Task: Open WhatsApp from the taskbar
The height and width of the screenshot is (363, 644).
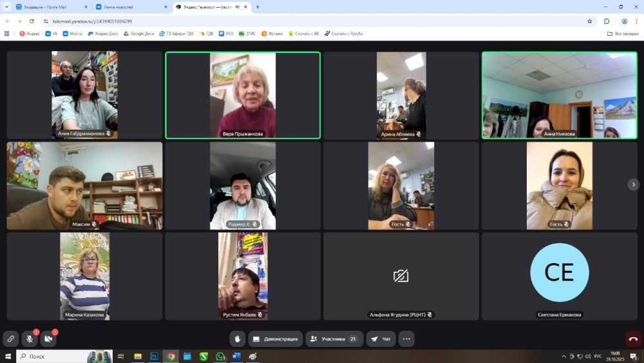Action: click(x=220, y=356)
